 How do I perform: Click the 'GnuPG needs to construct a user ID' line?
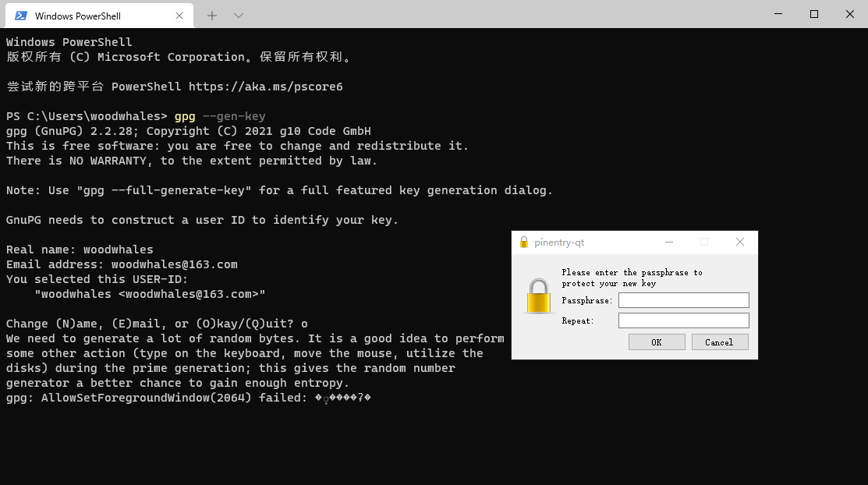(x=202, y=221)
